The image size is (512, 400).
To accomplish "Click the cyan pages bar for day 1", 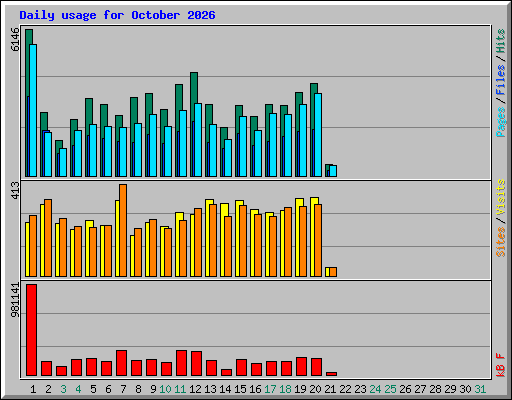I will tap(33, 110).
